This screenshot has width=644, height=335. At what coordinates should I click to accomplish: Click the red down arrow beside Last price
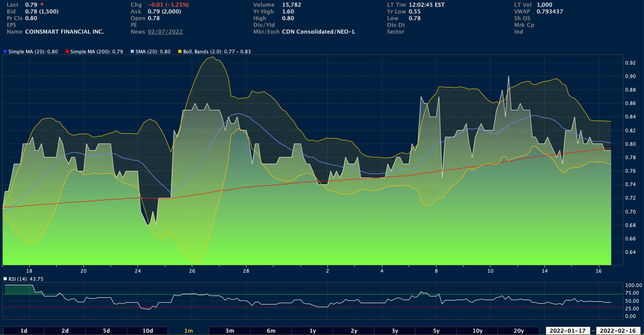42,4
